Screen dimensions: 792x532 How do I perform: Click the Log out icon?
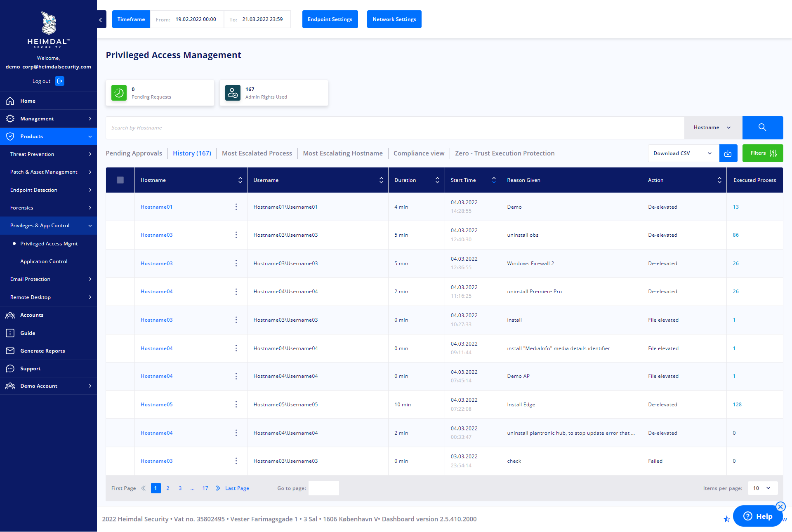click(59, 80)
